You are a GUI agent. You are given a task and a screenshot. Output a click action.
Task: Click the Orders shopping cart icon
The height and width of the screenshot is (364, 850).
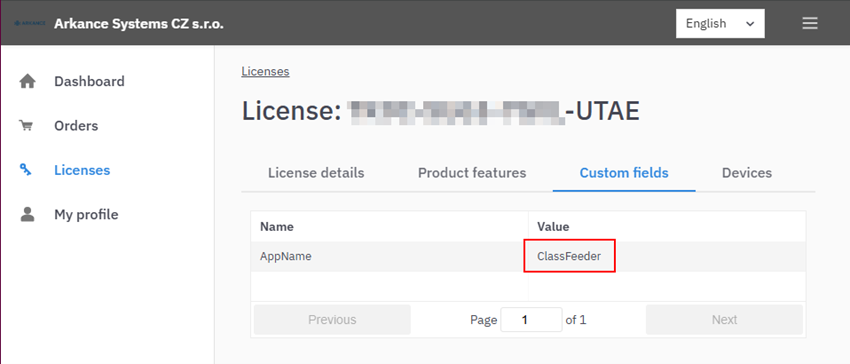tap(26, 126)
